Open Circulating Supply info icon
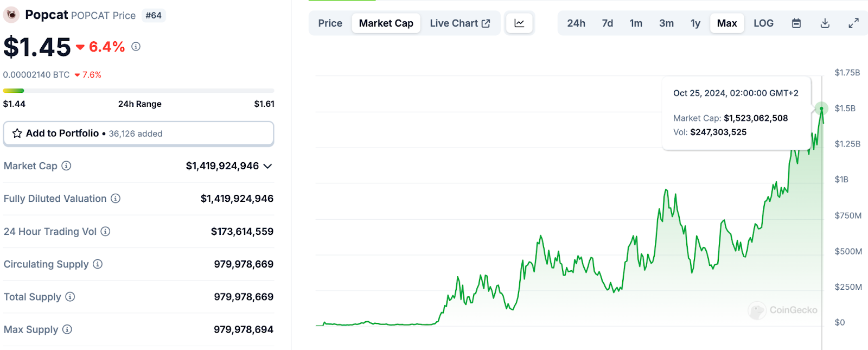 (x=98, y=264)
